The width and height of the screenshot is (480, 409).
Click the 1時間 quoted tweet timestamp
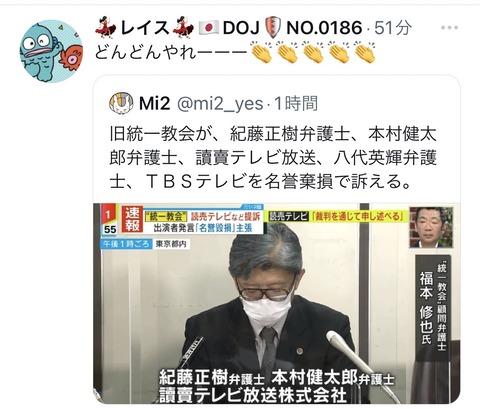[x=296, y=104]
